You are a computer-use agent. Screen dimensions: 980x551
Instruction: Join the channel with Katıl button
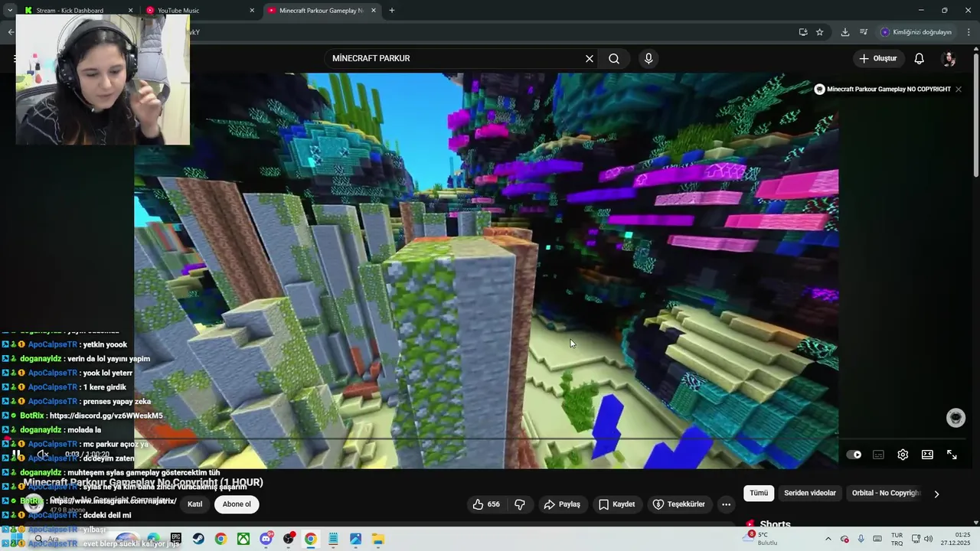pyautogui.click(x=195, y=504)
